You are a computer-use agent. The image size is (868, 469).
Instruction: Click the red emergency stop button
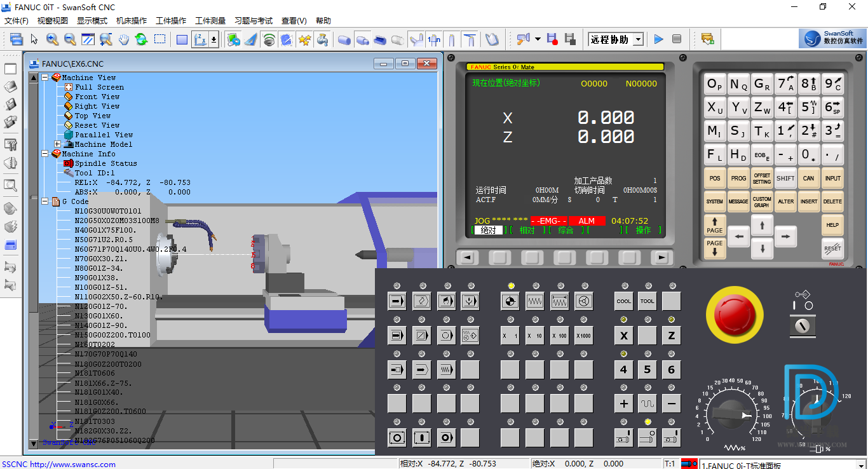(x=735, y=314)
